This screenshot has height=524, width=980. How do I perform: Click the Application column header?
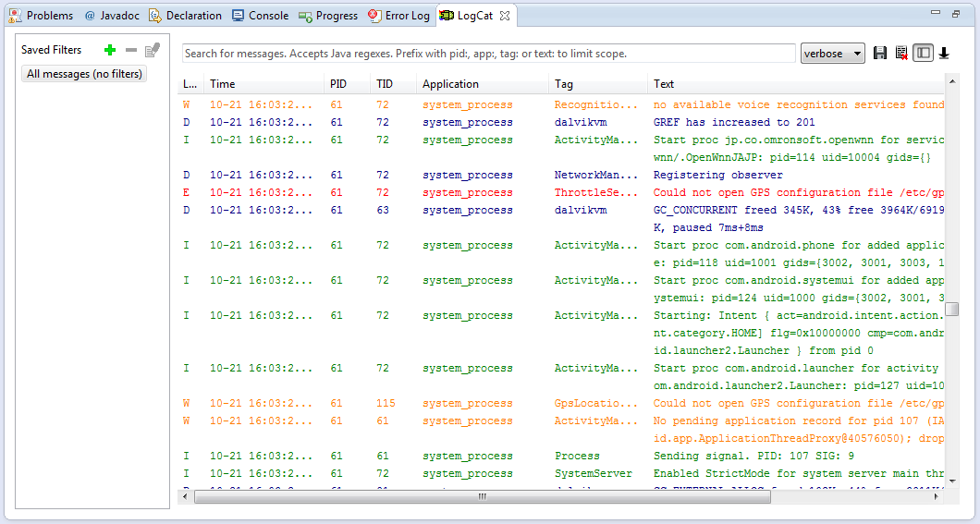(x=450, y=84)
